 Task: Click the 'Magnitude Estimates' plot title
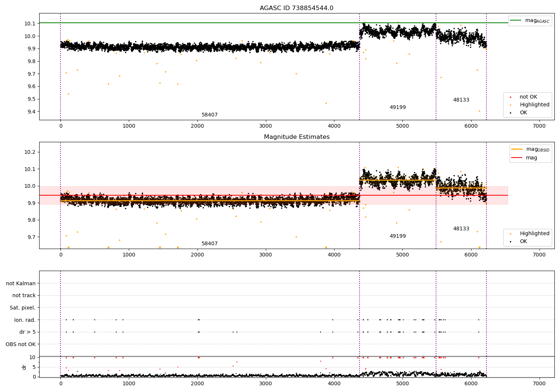click(x=296, y=137)
